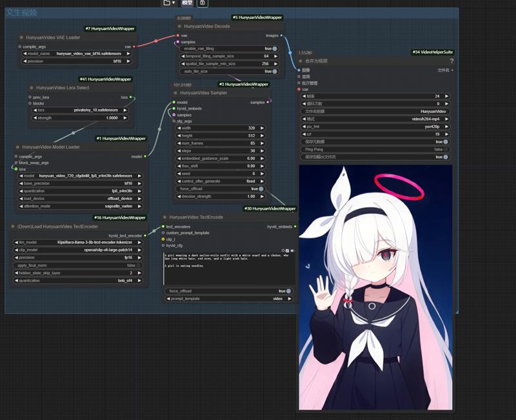
Task: Open clip_model dropdown
Action: click(77, 250)
